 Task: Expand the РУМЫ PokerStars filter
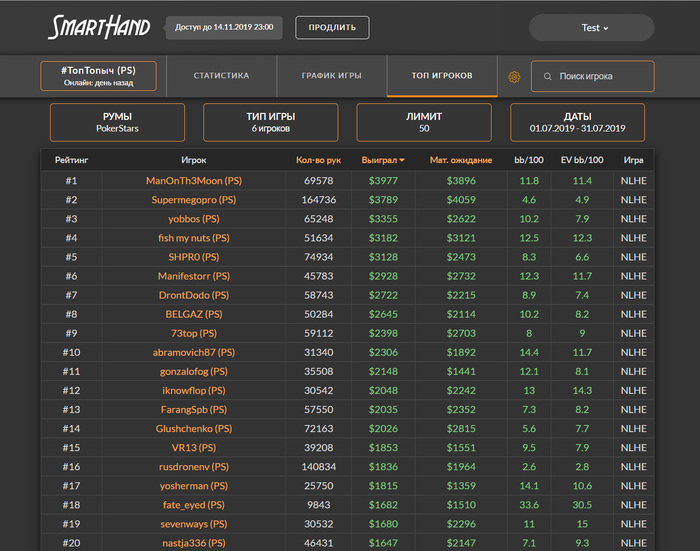pos(117,122)
